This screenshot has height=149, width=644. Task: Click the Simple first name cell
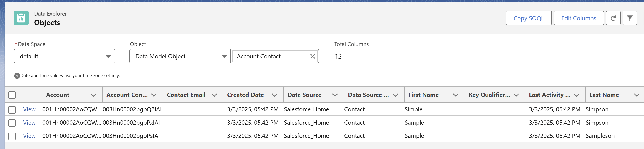click(413, 109)
